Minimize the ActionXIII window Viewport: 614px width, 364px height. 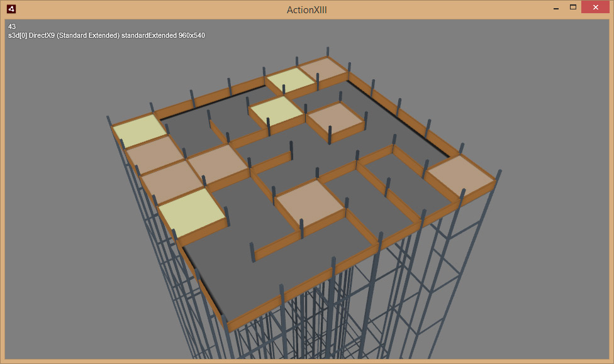[556, 8]
